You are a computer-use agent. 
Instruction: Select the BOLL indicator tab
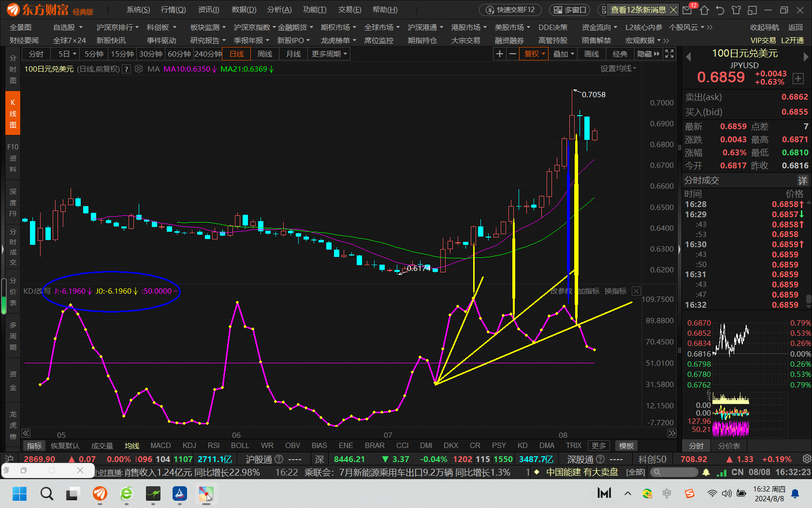pyautogui.click(x=240, y=445)
